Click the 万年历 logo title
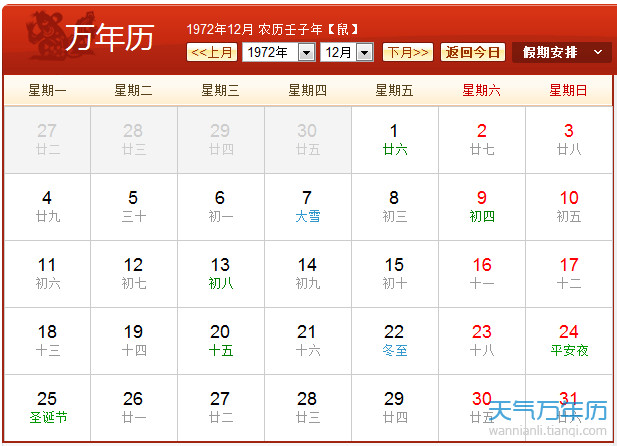The height and width of the screenshot is (446, 617). coord(109,37)
